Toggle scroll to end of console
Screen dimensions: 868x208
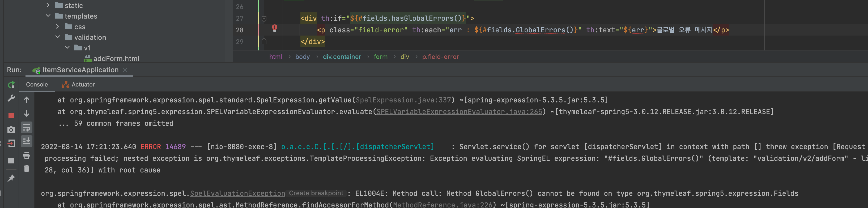[27, 141]
